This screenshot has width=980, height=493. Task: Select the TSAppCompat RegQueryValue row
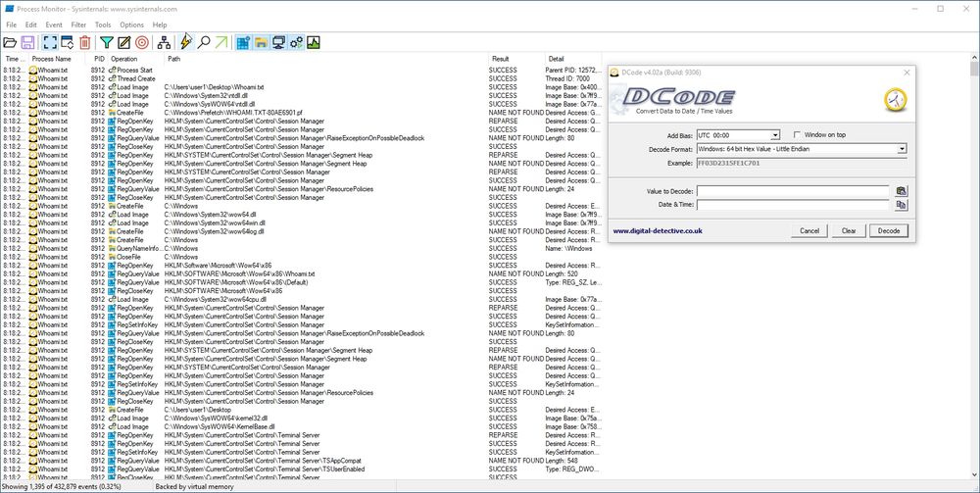[303, 461]
